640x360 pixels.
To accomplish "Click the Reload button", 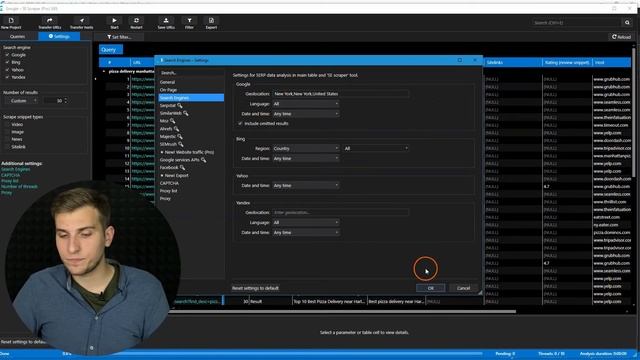I will 621,37.
